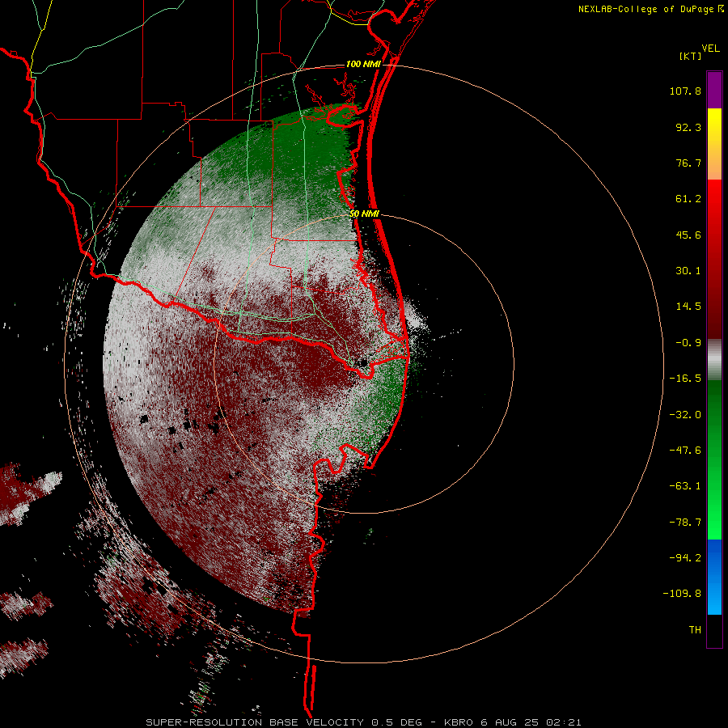Click the 107.8 legend value
Image resolution: width=728 pixels, height=728 pixels.
point(685,91)
